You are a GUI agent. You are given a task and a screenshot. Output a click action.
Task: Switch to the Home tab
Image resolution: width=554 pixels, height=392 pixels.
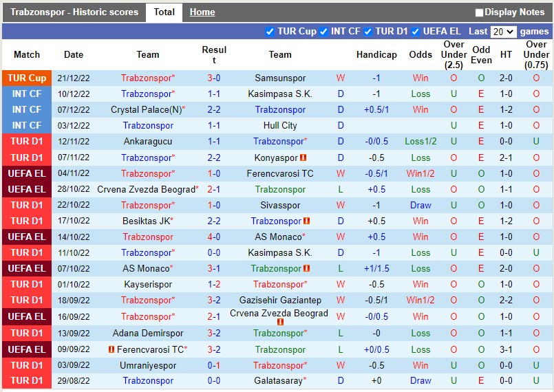pos(202,12)
